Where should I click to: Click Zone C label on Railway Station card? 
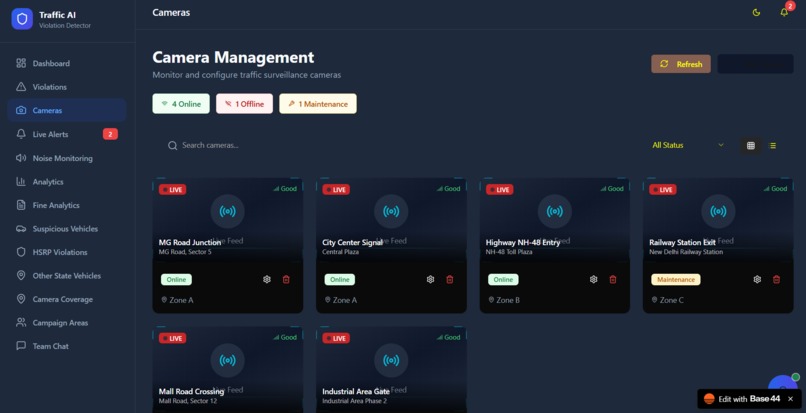[x=667, y=300]
